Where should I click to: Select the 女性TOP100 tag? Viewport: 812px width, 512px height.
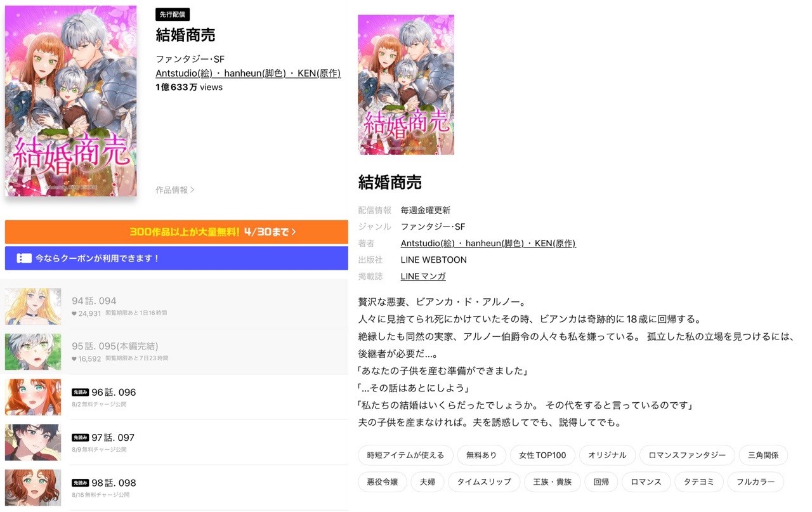coord(542,455)
